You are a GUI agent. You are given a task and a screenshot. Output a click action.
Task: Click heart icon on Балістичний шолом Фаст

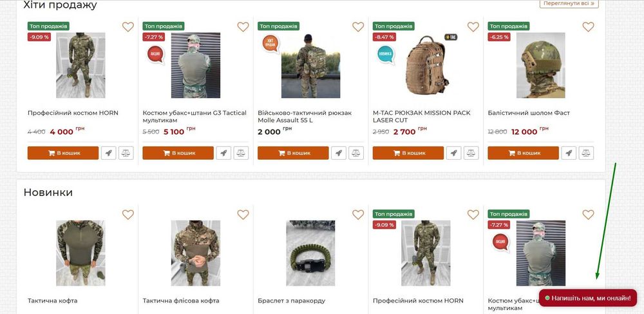(588, 27)
